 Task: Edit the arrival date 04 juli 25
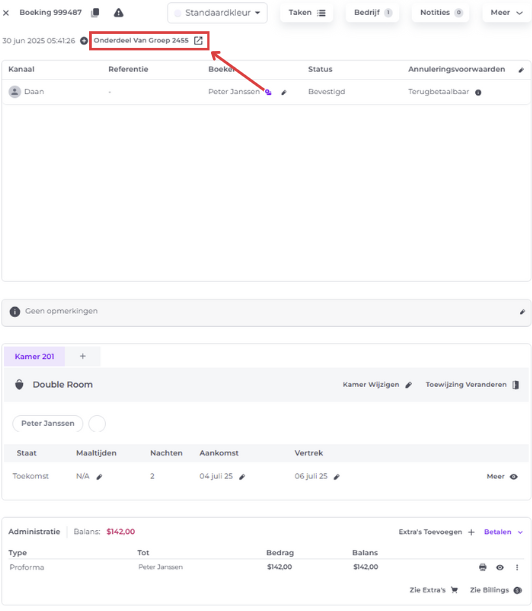242,477
